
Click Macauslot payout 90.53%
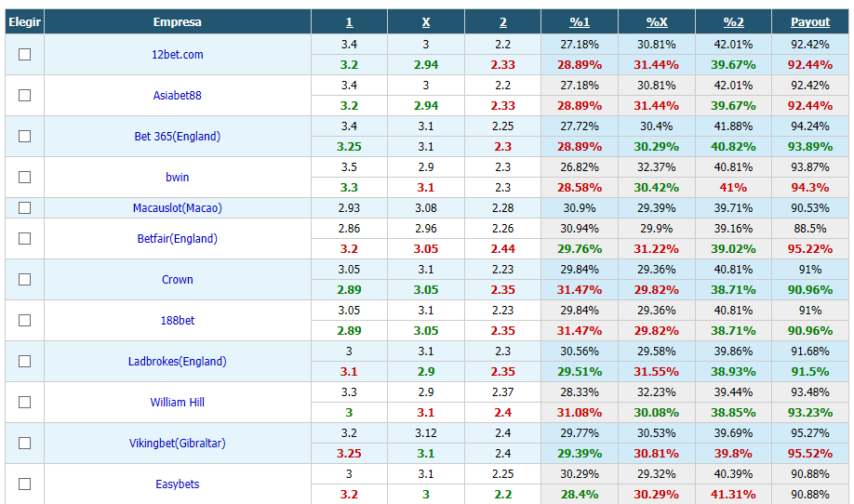810,208
